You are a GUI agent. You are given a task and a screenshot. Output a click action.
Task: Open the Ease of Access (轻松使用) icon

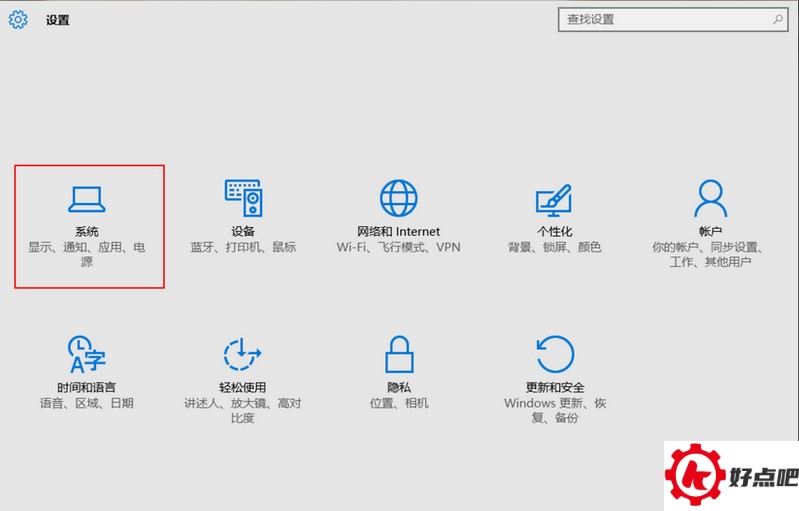pyautogui.click(x=242, y=354)
